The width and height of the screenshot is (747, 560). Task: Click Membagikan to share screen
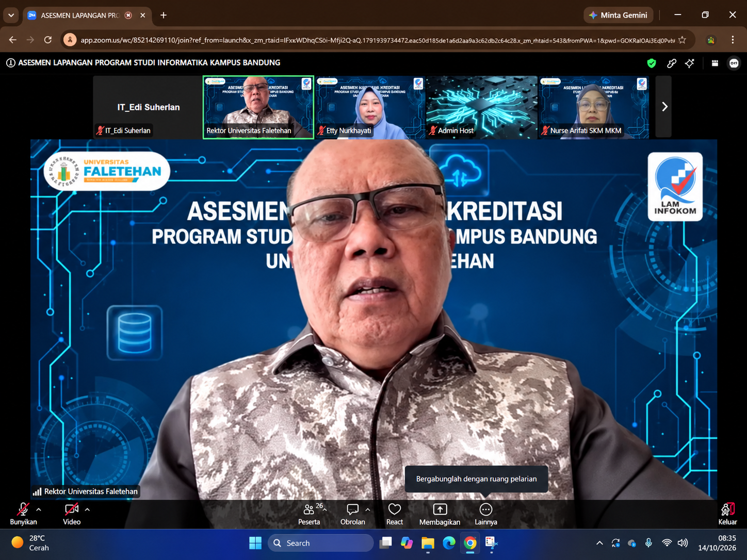(x=440, y=514)
